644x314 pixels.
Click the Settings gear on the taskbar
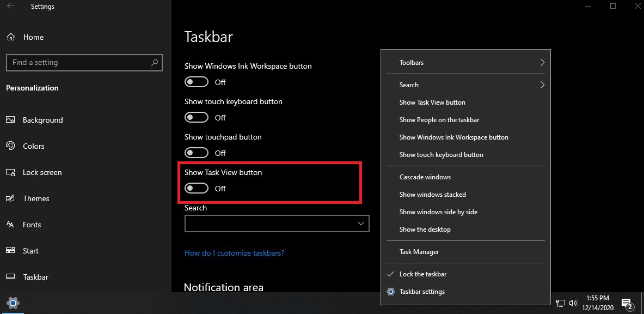click(13, 303)
